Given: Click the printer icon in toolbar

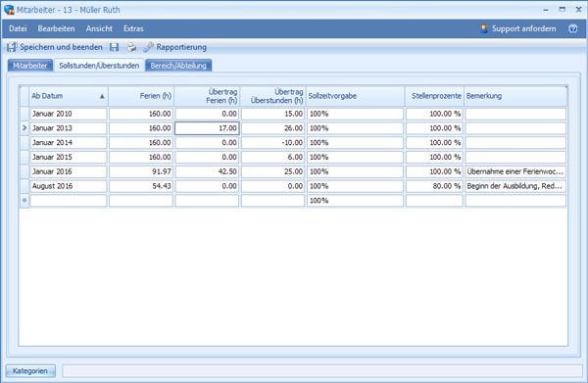Looking at the screenshot, I should (131, 47).
